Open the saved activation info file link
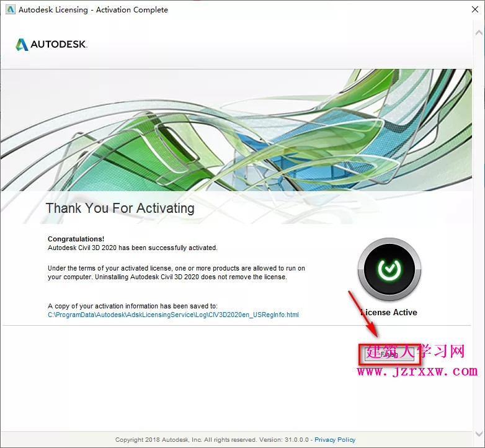The width and height of the screenshot is (485, 448). coord(173,315)
